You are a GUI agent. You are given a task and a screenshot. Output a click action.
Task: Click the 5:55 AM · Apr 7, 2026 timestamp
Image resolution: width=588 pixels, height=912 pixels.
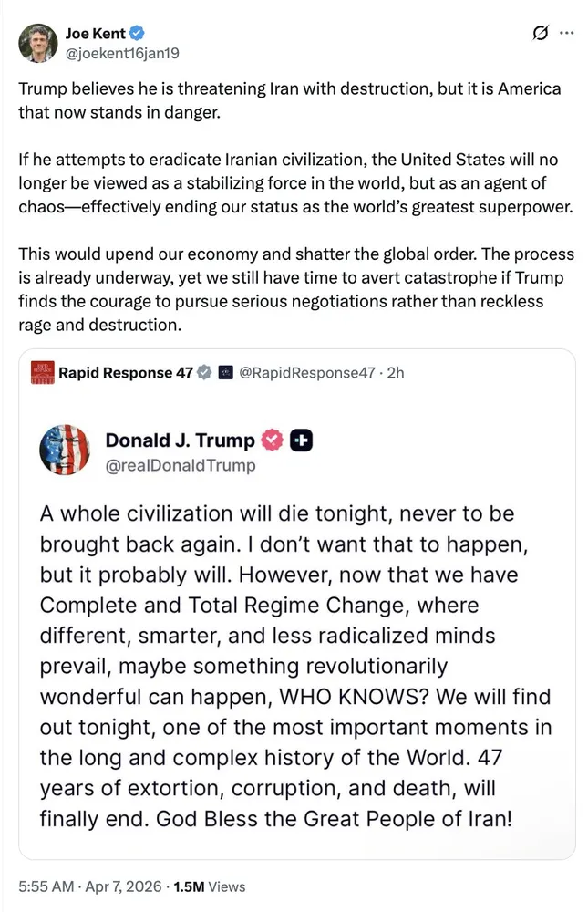tap(86, 886)
